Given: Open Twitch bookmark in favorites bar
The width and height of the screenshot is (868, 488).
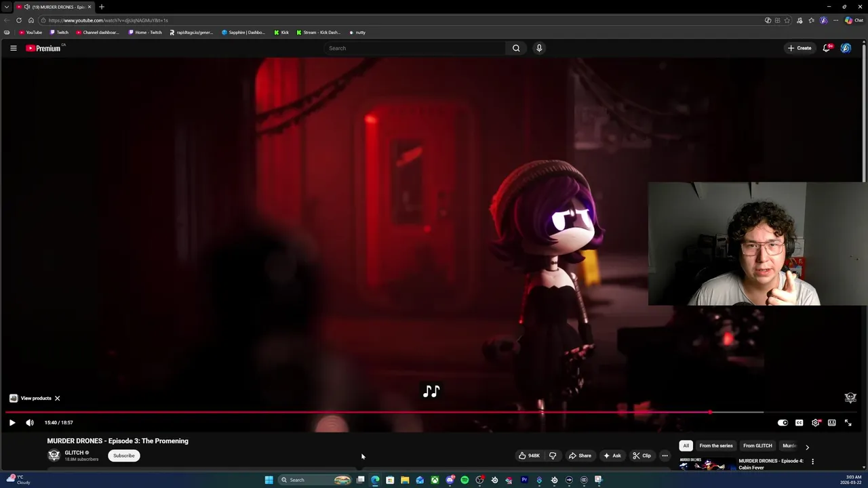Looking at the screenshot, I should click(59, 33).
